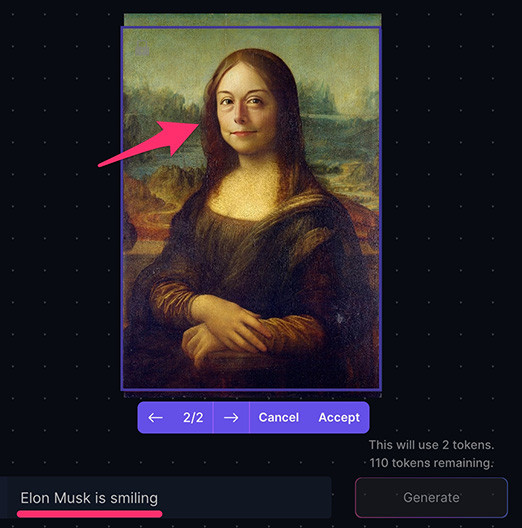Click the pink annotation arrow
The height and width of the screenshot is (528, 522).
[x=150, y=143]
